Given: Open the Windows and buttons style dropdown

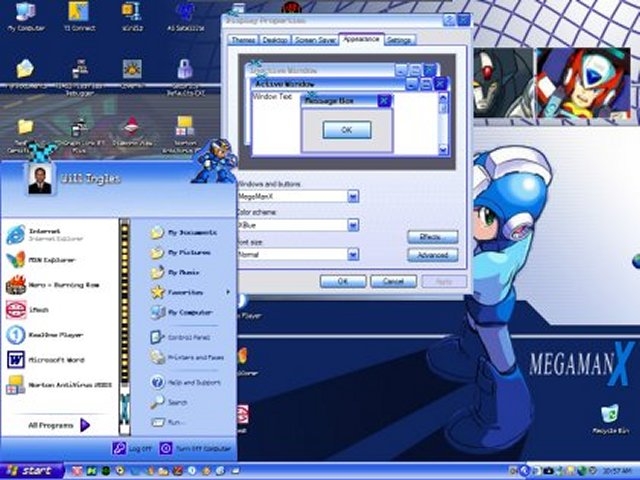Looking at the screenshot, I should pos(353,197).
